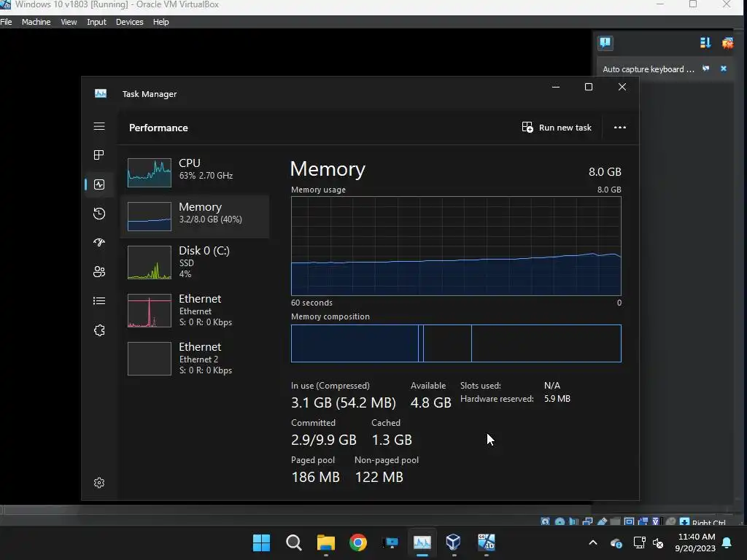This screenshot has height=560, width=747.
Task: Select the Ethernet 2 performance item
Action: click(195, 359)
